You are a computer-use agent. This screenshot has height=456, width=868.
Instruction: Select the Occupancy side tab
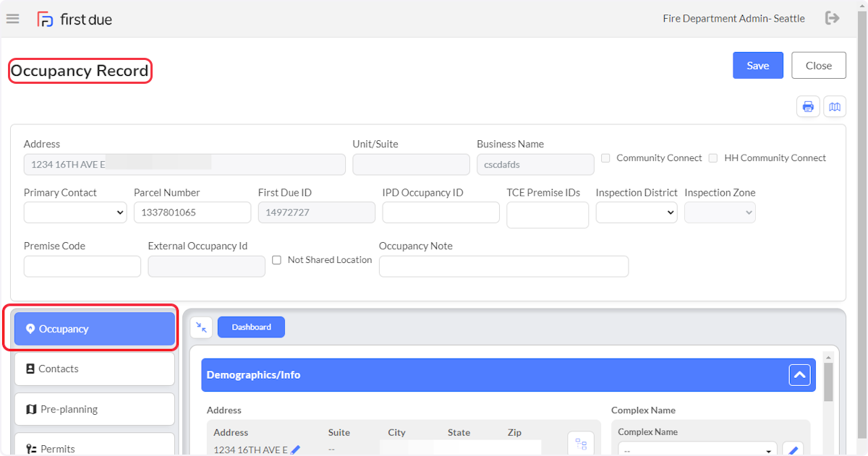coord(95,329)
